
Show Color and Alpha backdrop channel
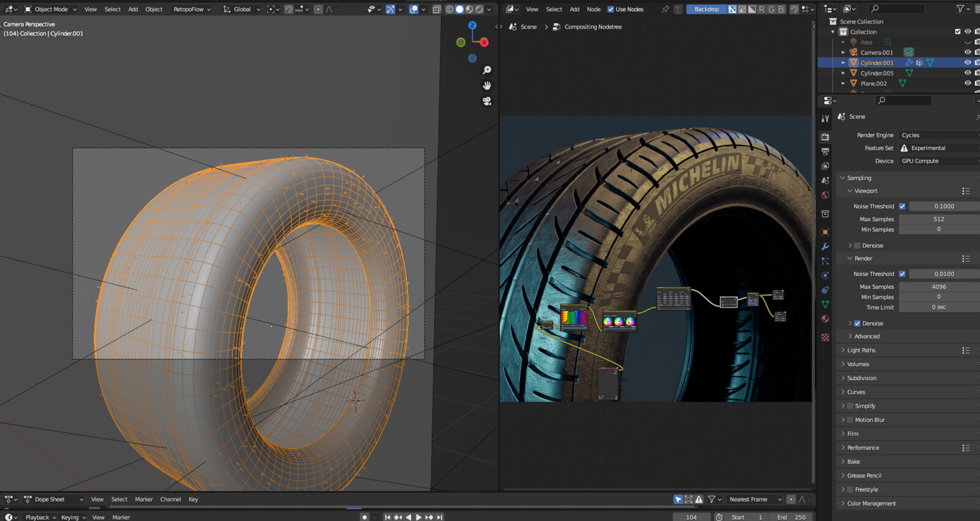click(732, 9)
